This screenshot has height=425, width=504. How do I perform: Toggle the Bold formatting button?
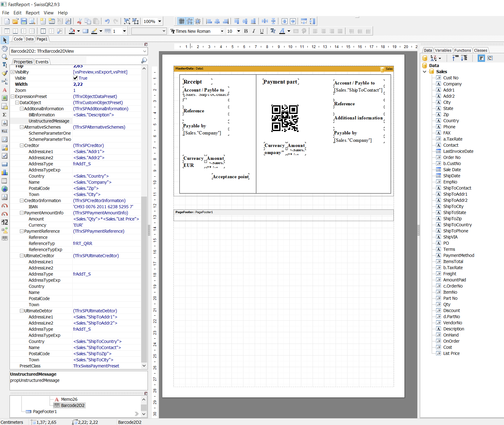click(246, 31)
